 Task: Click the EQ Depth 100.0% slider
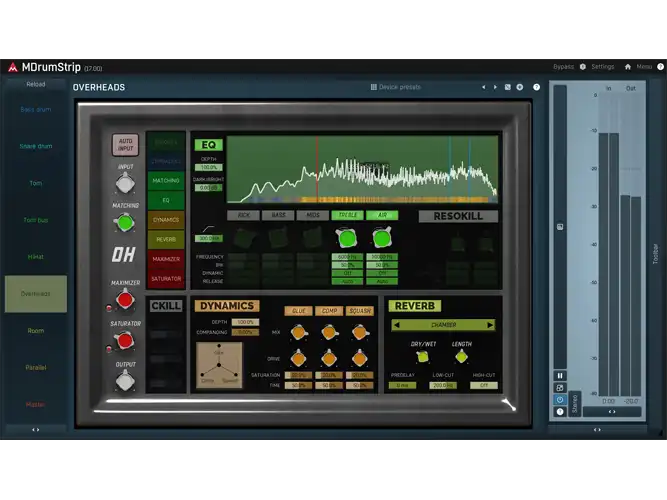(x=208, y=168)
